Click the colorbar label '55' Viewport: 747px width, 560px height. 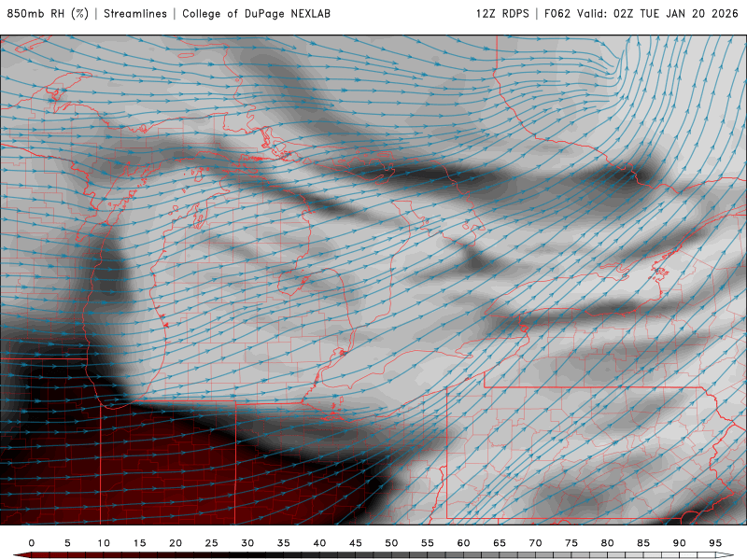pos(428,543)
